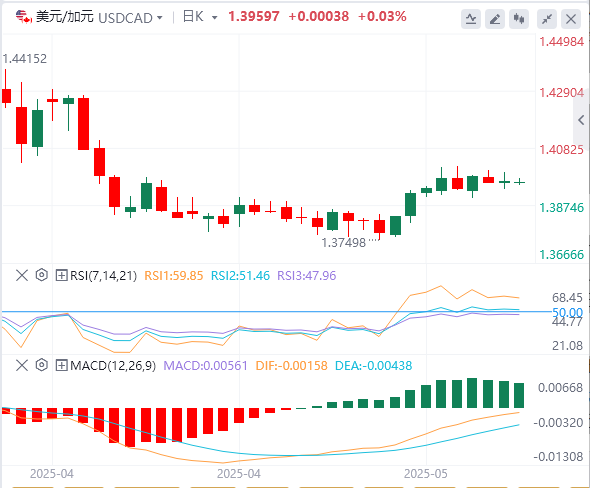Select the pencil drawing tool icon
Screen dimensions: 590x488
(x=495, y=19)
